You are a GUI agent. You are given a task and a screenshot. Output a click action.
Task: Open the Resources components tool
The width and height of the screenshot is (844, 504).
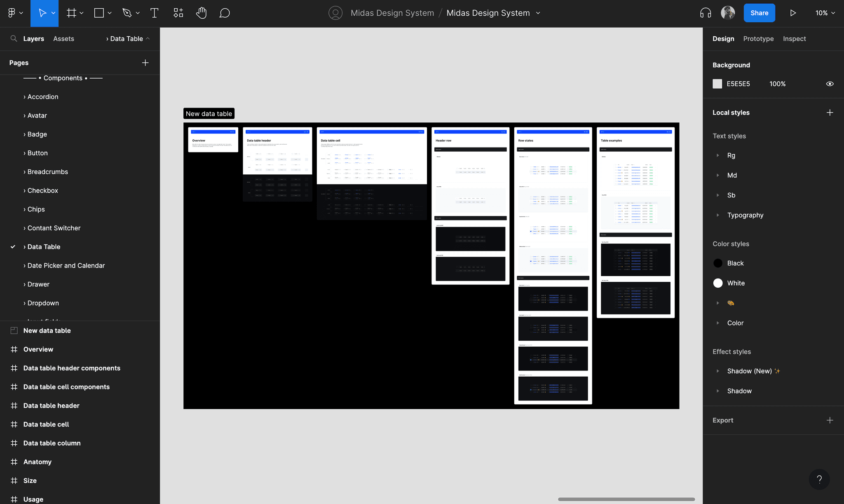(x=178, y=13)
